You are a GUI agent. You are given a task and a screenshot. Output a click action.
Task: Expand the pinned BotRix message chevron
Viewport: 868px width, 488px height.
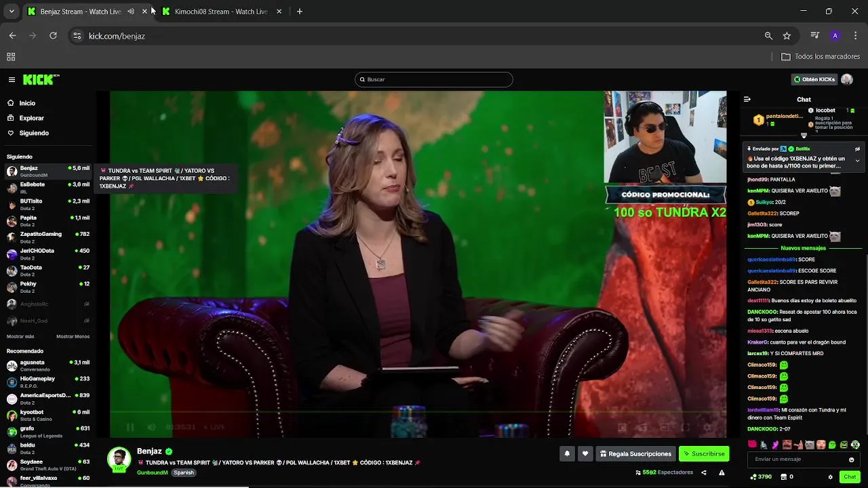pyautogui.click(x=857, y=161)
